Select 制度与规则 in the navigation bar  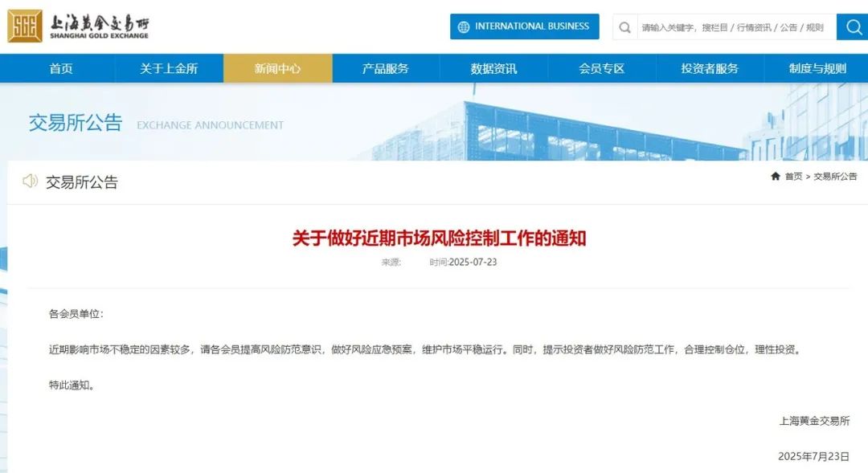tap(817, 68)
